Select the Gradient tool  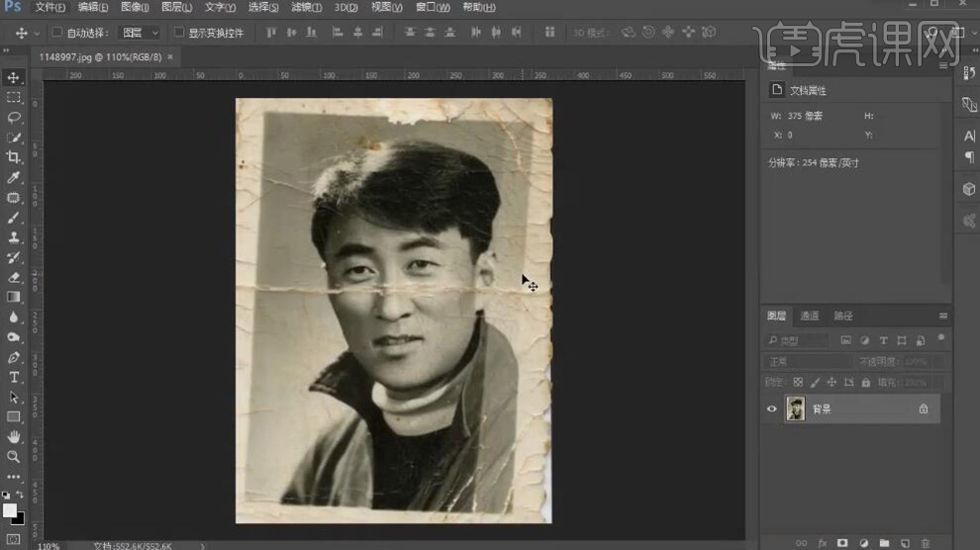[x=13, y=297]
